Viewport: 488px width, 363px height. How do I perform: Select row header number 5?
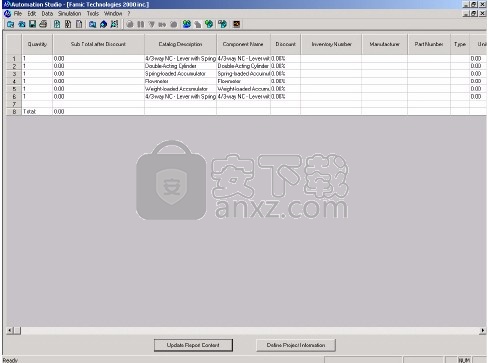[x=14, y=89]
